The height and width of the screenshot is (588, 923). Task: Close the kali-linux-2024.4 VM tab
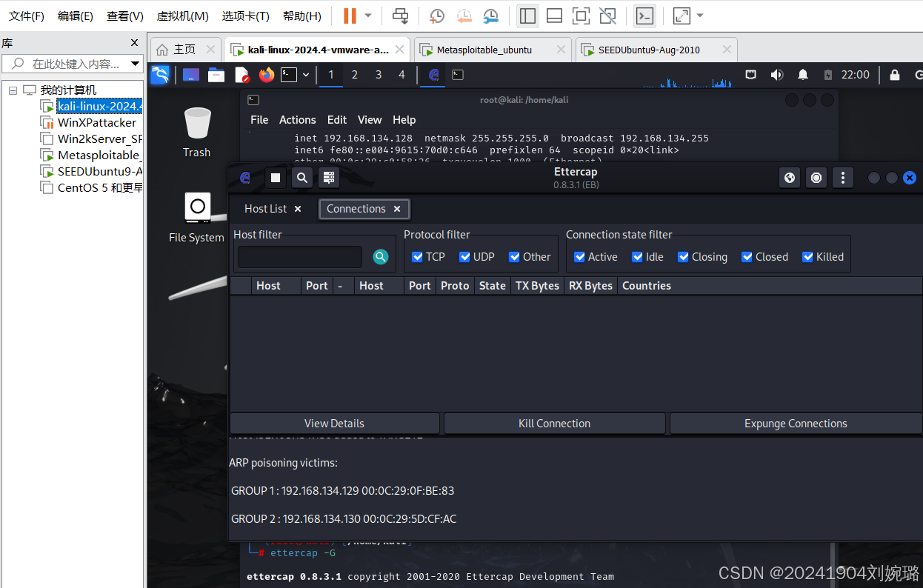click(x=400, y=50)
